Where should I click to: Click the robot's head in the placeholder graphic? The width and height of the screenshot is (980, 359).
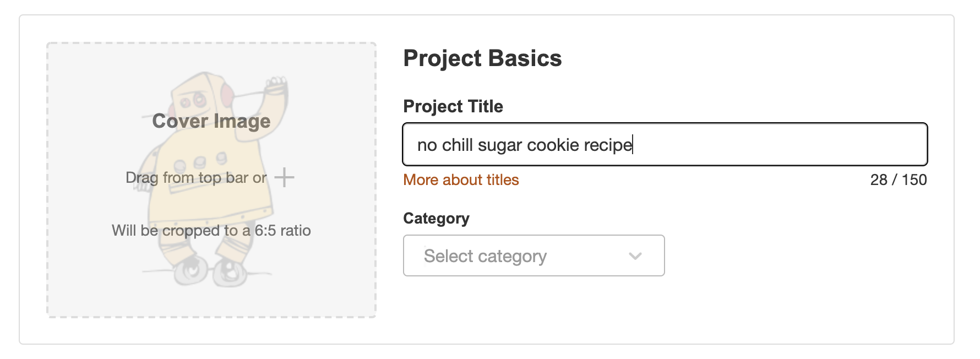click(202, 99)
